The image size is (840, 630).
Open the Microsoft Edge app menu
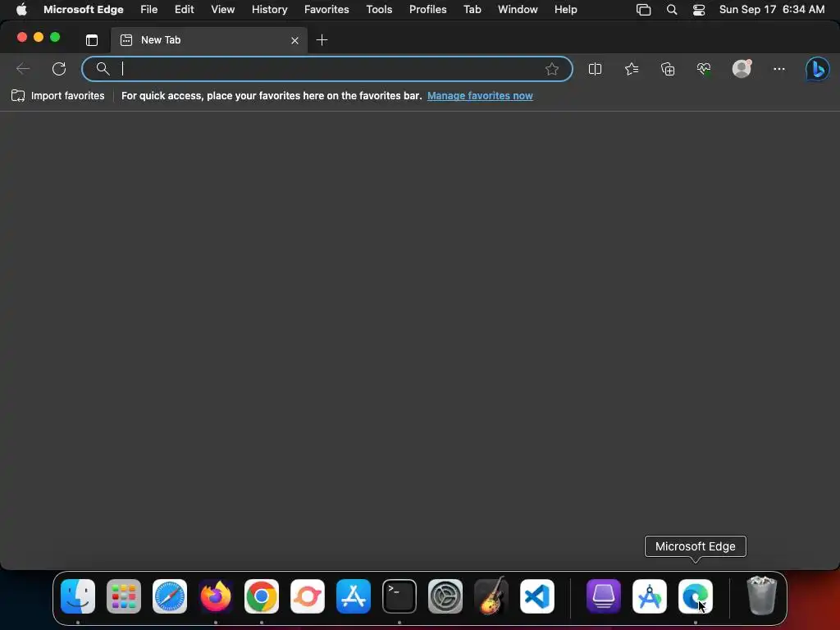tap(84, 10)
